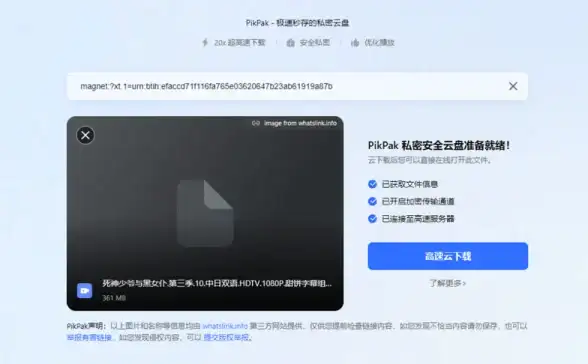Viewport: 588px width, 364px height.
Task: Click the shield icon next to 安全私密
Action: click(291, 43)
